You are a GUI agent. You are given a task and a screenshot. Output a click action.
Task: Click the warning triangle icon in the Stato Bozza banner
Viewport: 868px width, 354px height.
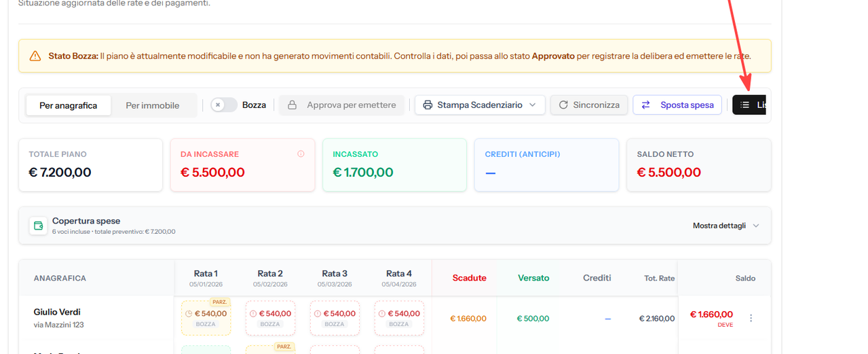pos(35,56)
